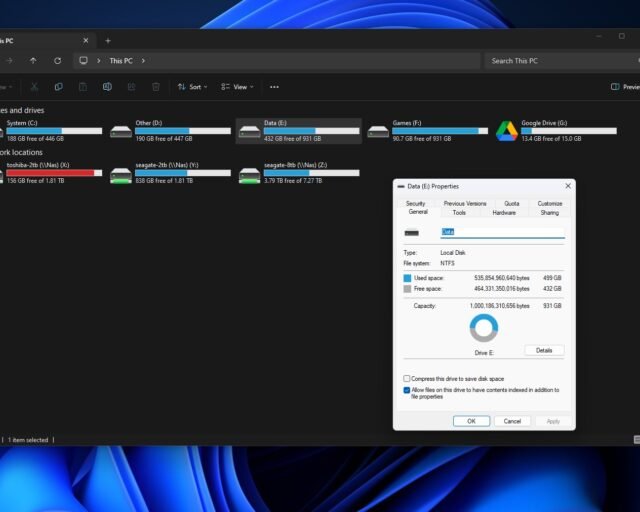
Task: Close the Data (E:) Properties dialog
Action: 568,186
